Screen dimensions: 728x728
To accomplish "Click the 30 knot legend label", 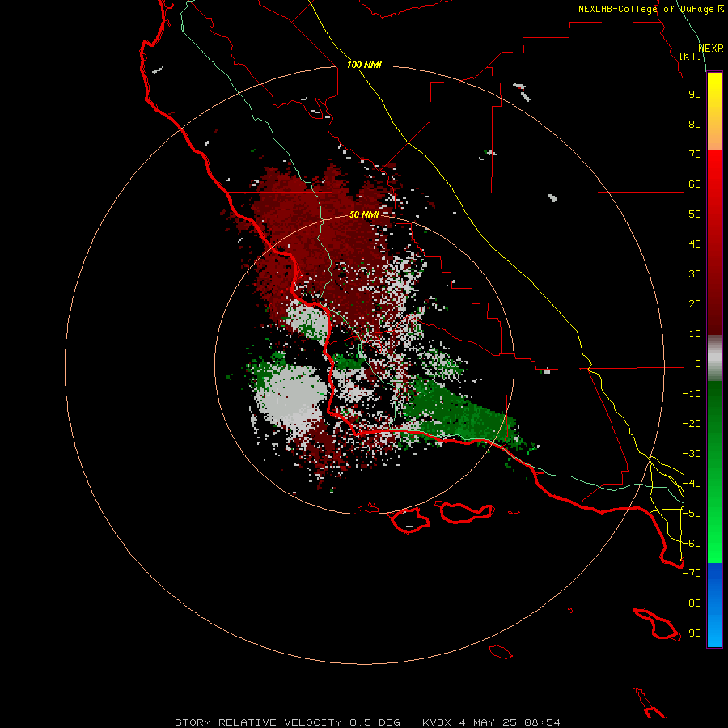I will [695, 274].
